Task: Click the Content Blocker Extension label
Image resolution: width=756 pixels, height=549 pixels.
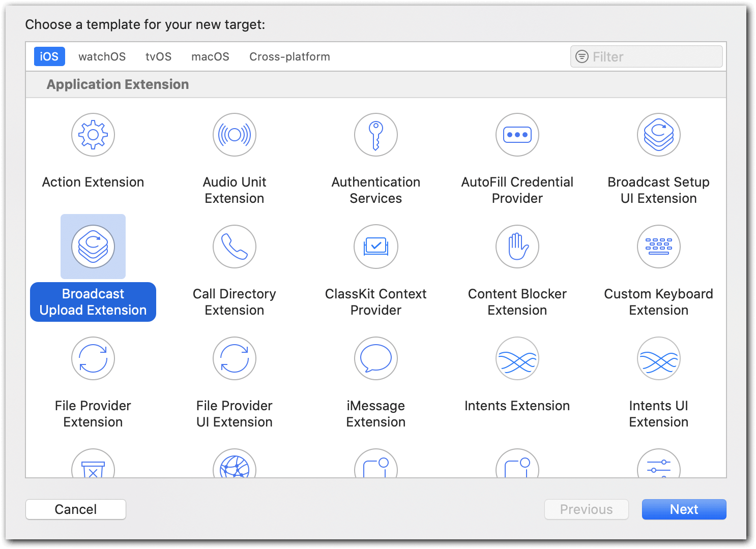Action: 517,302
